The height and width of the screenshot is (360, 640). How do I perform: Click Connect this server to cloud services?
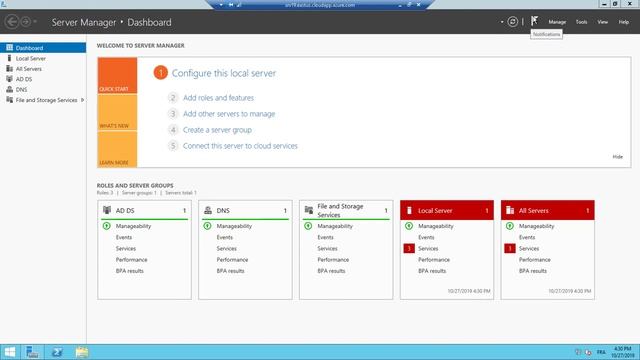(240, 146)
